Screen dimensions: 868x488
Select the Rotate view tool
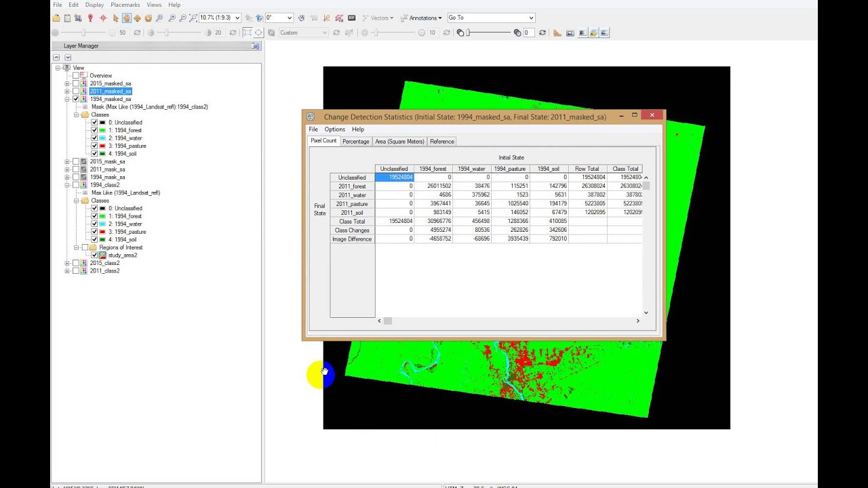pyautogui.click(x=149, y=18)
